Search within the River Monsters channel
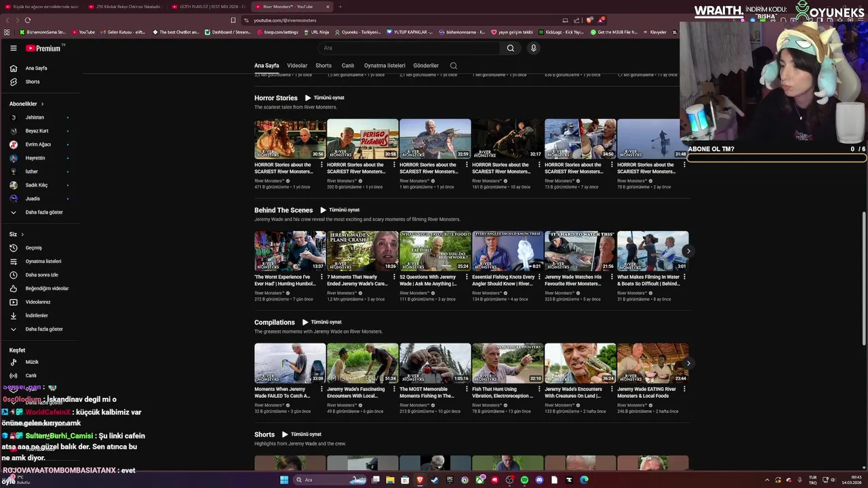The width and height of the screenshot is (868, 488). pyautogui.click(x=454, y=66)
